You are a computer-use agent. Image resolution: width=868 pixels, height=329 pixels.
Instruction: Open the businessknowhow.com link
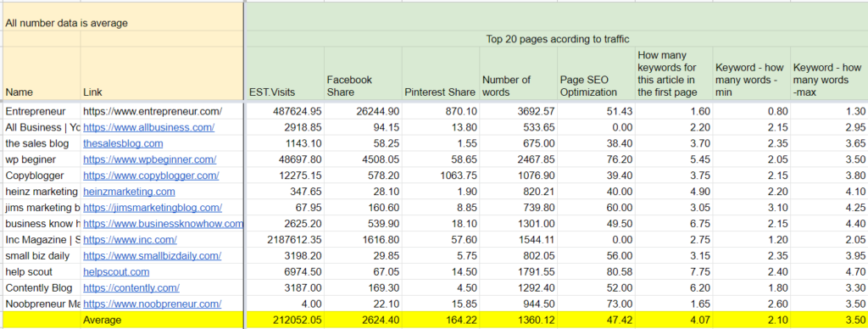point(164,224)
